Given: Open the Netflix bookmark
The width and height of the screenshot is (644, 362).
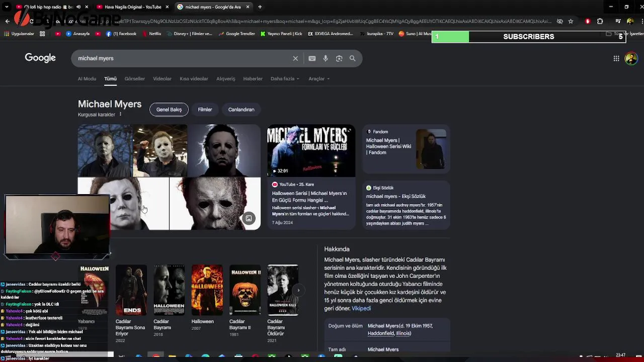Looking at the screenshot, I should point(151,34).
